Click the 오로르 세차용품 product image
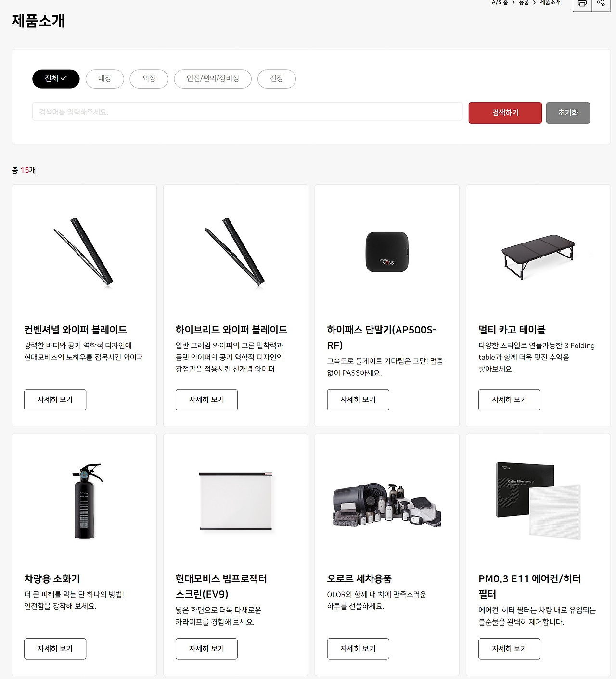Viewport: 616px width, 679px height. (387, 505)
